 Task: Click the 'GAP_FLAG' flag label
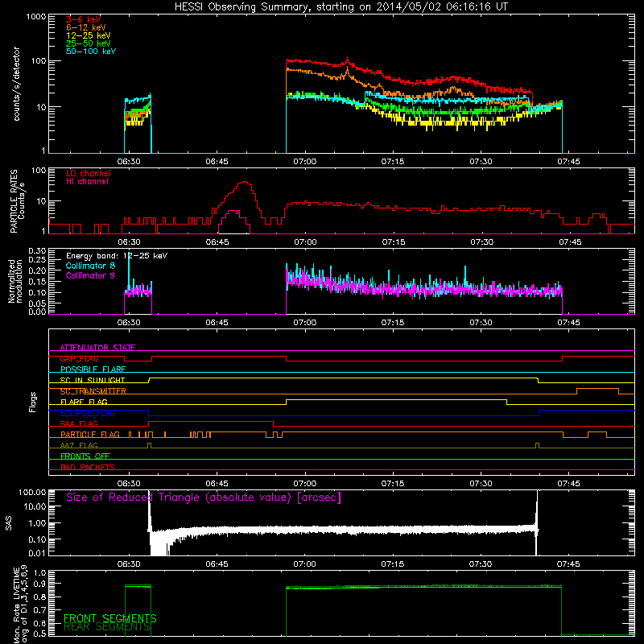[x=79, y=358]
